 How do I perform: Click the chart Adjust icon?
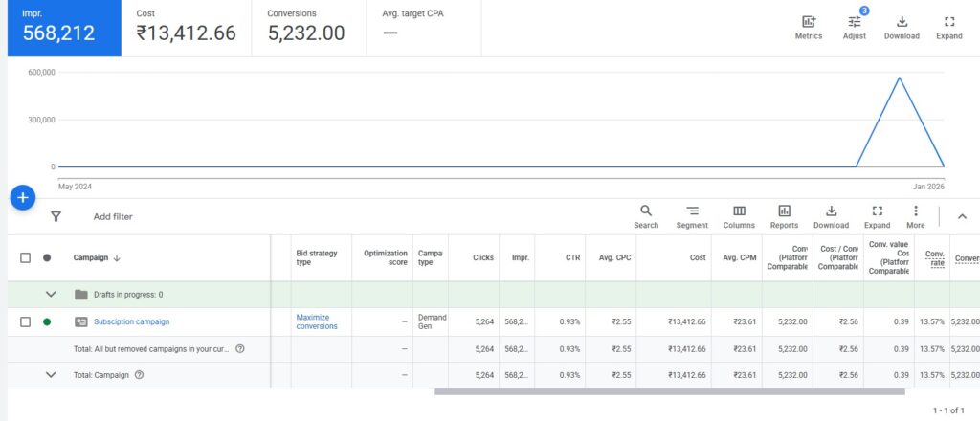pyautogui.click(x=854, y=27)
